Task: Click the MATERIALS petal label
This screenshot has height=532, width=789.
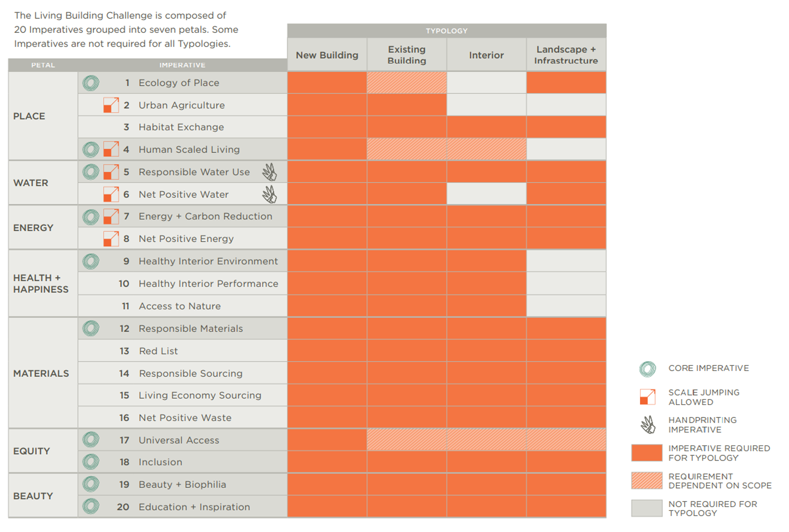Action: click(x=41, y=373)
